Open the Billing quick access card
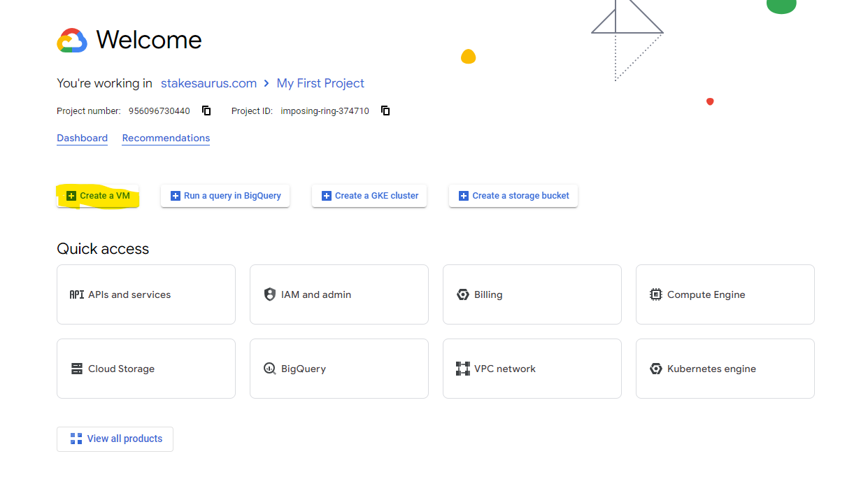 coord(532,294)
